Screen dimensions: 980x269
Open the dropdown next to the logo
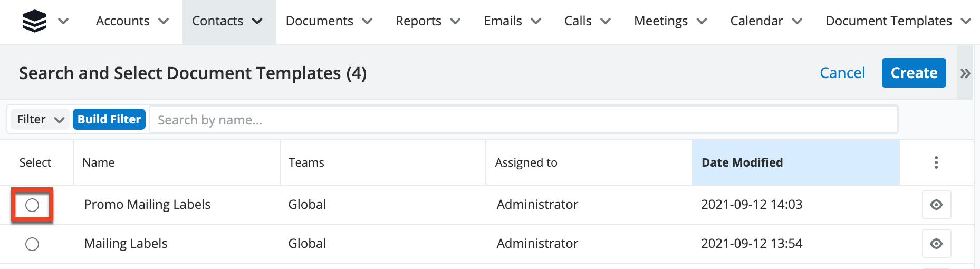pos(63,21)
